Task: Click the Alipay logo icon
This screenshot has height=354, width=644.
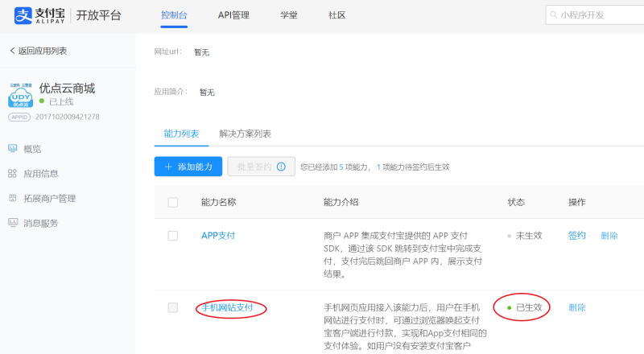Action: [x=23, y=15]
